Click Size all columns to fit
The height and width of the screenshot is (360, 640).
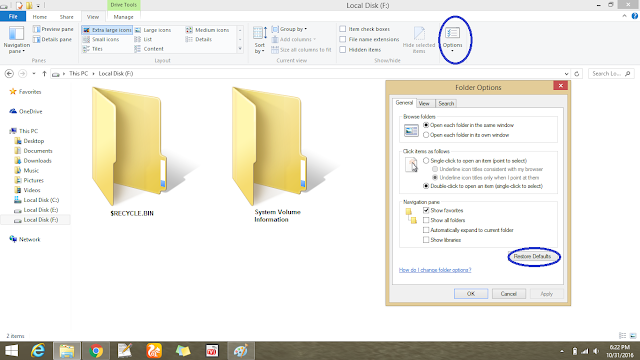[x=301, y=50]
